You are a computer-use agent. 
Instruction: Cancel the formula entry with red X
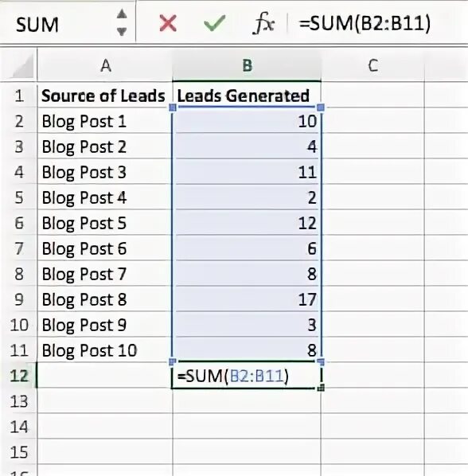pyautogui.click(x=168, y=23)
